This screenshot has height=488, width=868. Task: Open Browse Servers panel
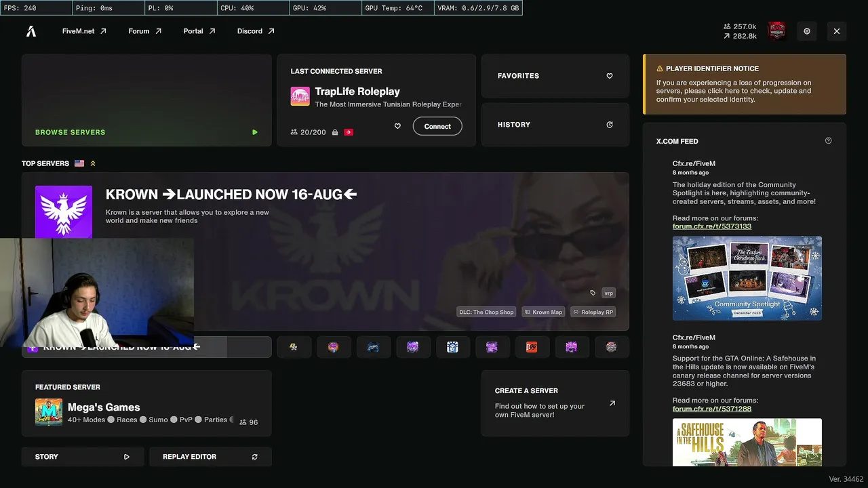pyautogui.click(x=146, y=100)
